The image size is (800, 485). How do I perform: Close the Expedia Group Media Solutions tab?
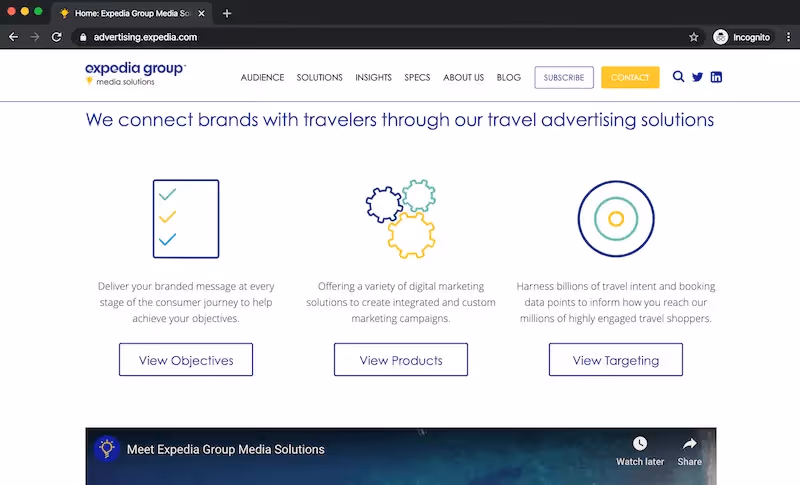click(202, 14)
